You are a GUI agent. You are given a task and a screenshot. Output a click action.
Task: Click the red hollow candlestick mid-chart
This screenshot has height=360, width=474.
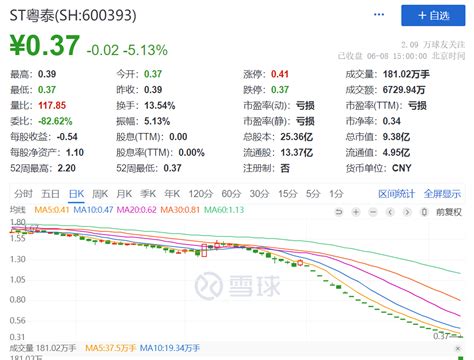tap(204, 250)
